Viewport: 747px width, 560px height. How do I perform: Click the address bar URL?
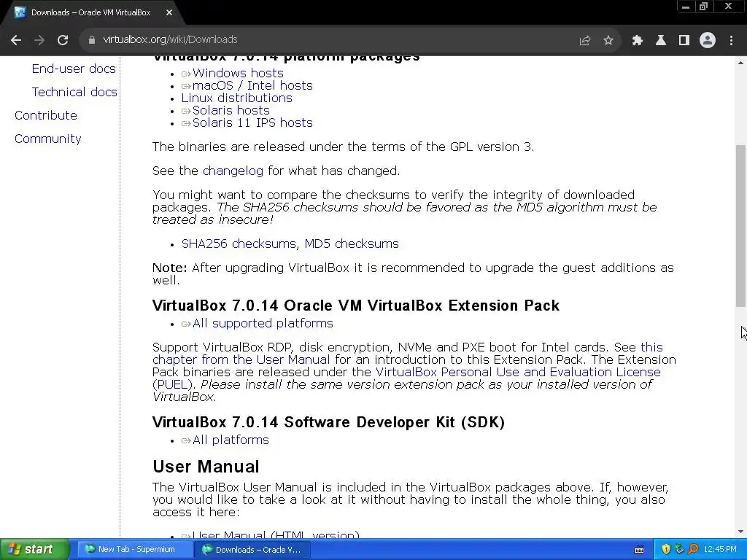(x=170, y=39)
